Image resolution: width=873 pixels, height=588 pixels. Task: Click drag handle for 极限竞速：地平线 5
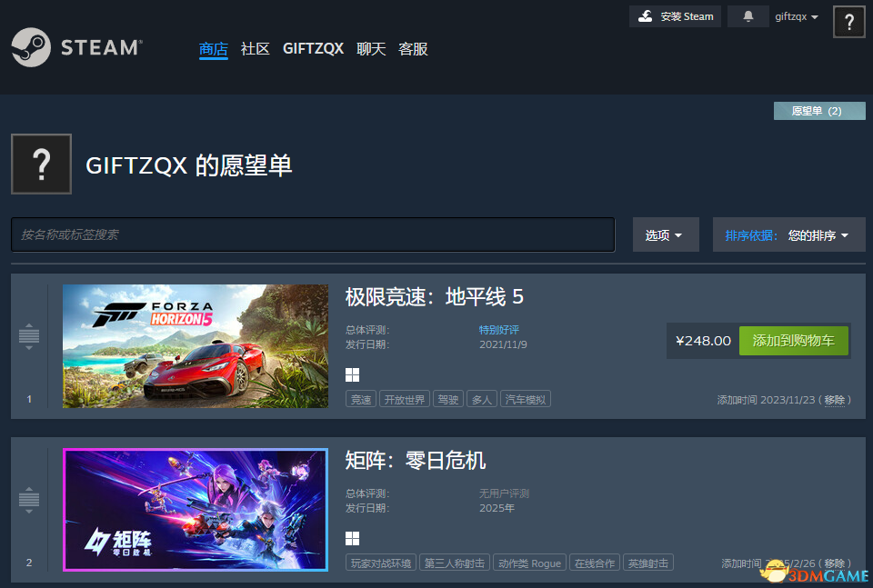click(29, 336)
